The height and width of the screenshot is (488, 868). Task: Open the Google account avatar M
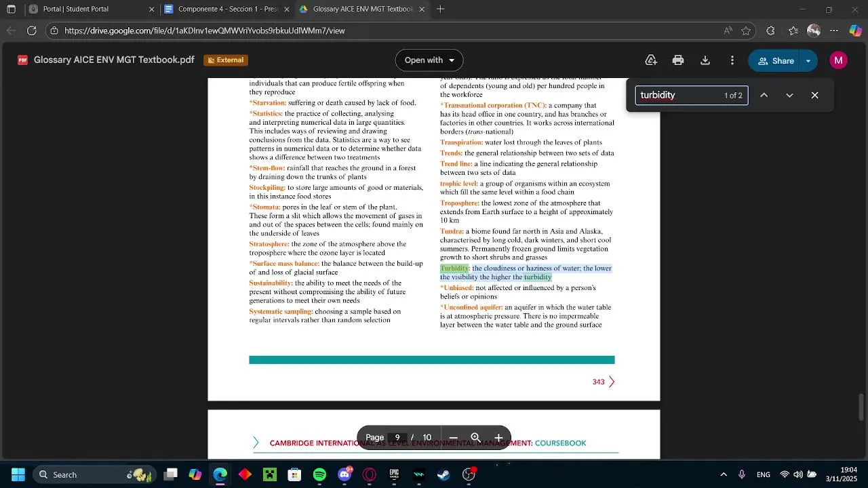click(x=838, y=60)
